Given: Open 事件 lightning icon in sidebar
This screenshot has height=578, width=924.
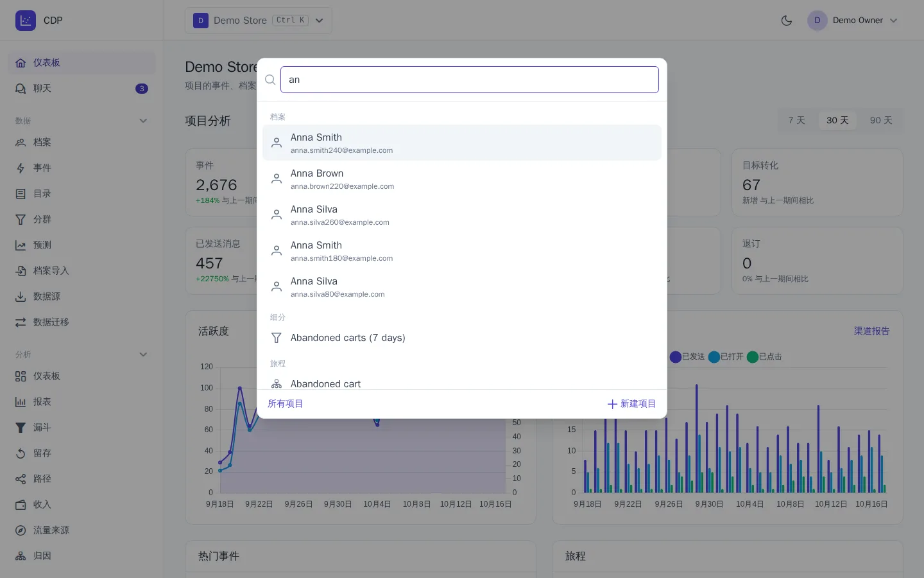Looking at the screenshot, I should click(21, 168).
